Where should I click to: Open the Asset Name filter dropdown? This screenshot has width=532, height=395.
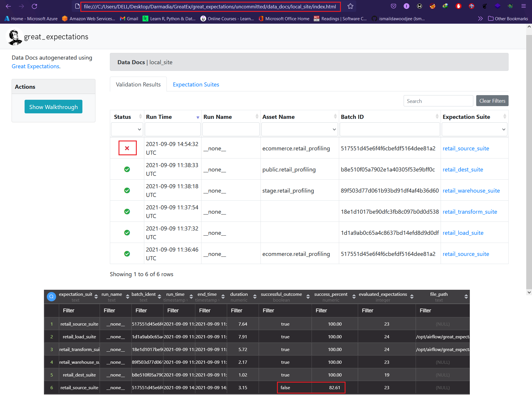(x=300, y=129)
